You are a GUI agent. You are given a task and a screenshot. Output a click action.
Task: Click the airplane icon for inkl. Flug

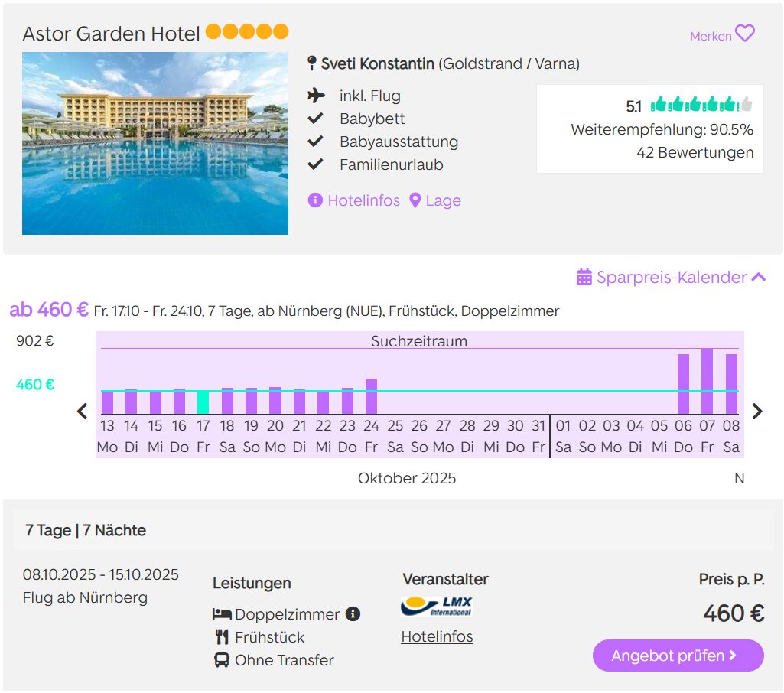click(315, 96)
